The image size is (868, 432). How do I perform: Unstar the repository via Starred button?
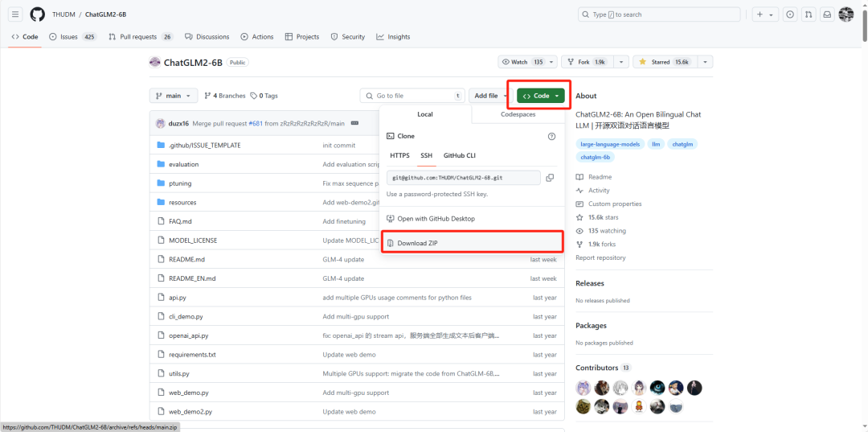[665, 62]
